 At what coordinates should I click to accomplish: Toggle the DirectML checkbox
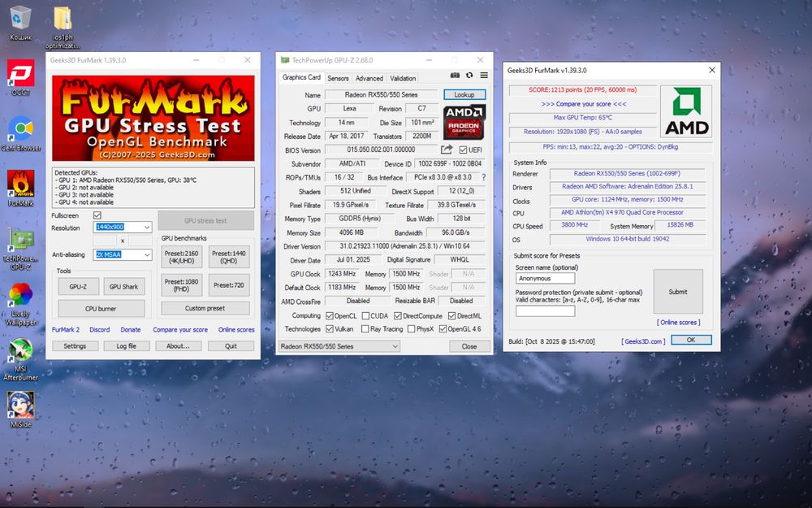coord(451,315)
